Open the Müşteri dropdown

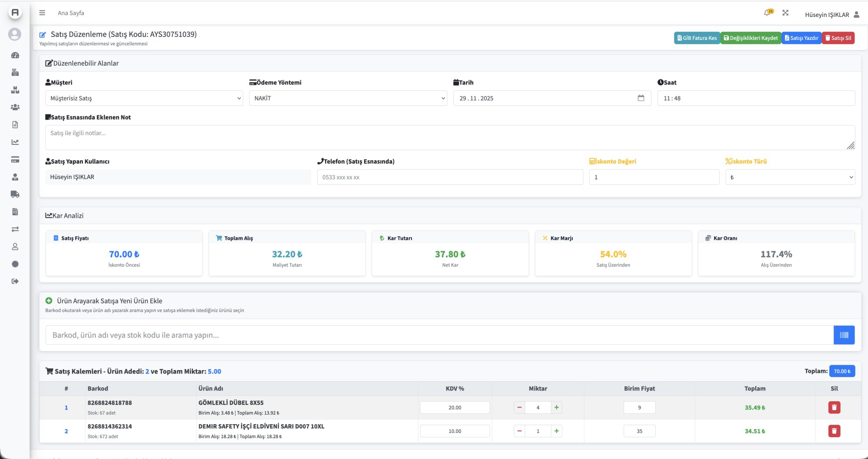(144, 98)
